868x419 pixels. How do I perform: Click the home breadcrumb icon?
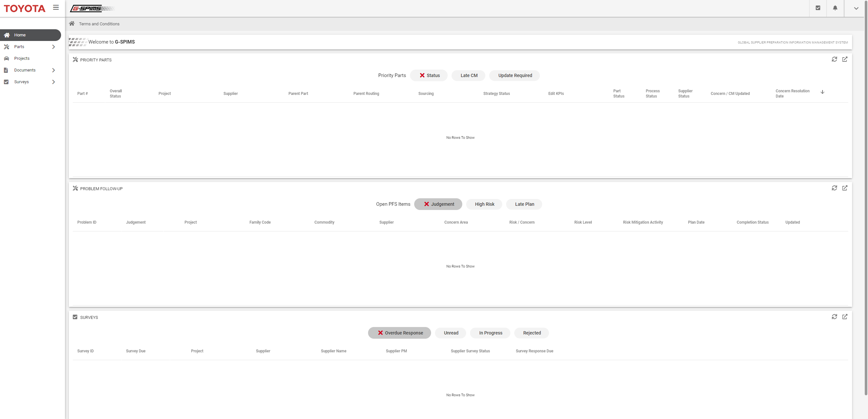pyautogui.click(x=72, y=24)
